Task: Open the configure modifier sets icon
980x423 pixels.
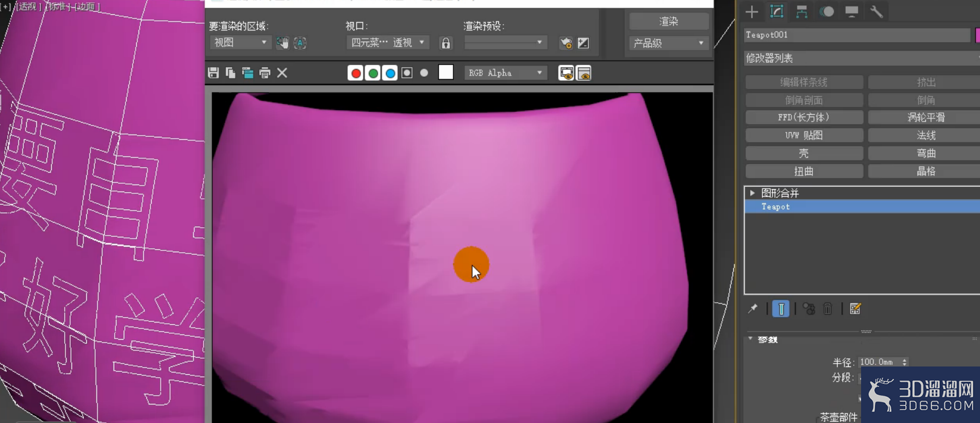Action: click(x=855, y=308)
